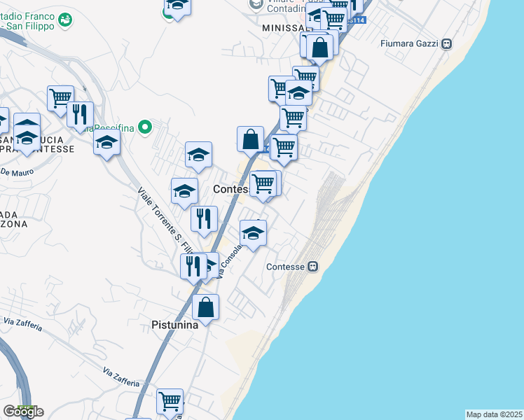This screenshot has width=524, height=420.
Task: Click the Pistunina neighborhood label
Action: [174, 325]
